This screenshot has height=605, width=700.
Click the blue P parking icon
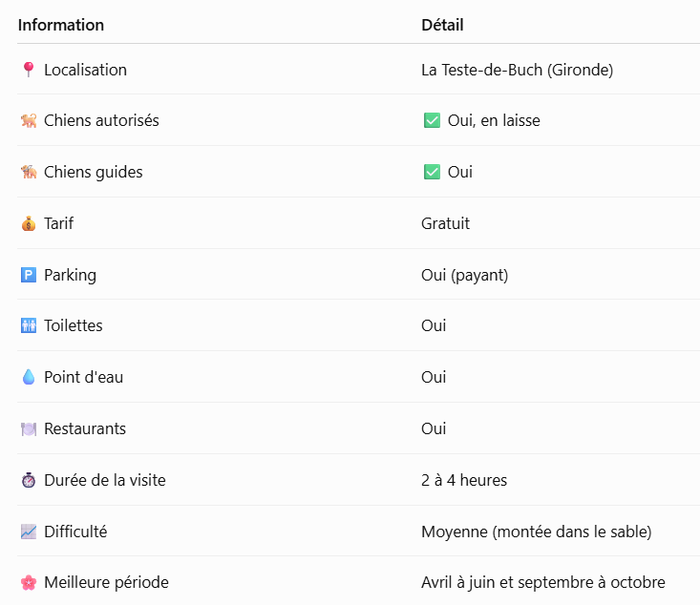(29, 275)
